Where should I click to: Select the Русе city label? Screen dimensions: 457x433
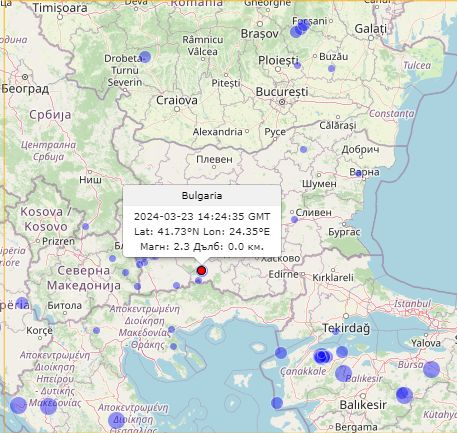tap(275, 132)
